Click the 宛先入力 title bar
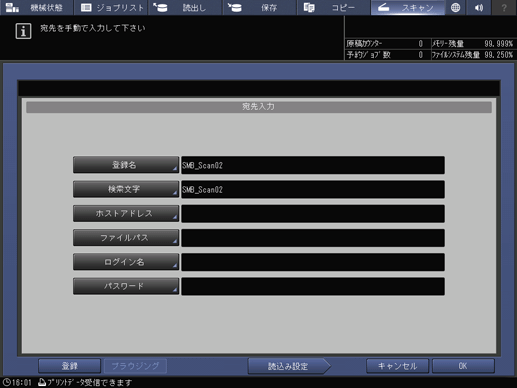The width and height of the screenshot is (517, 388). click(x=259, y=107)
